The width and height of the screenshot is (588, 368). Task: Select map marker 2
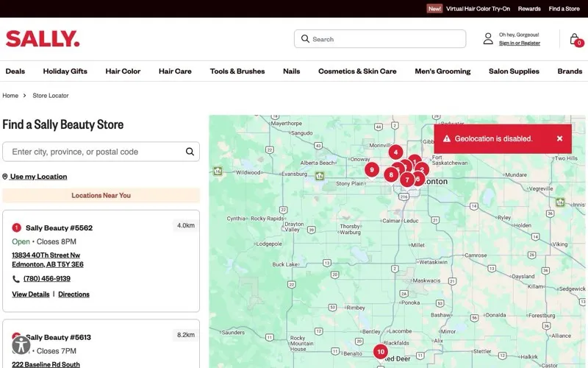click(x=423, y=169)
